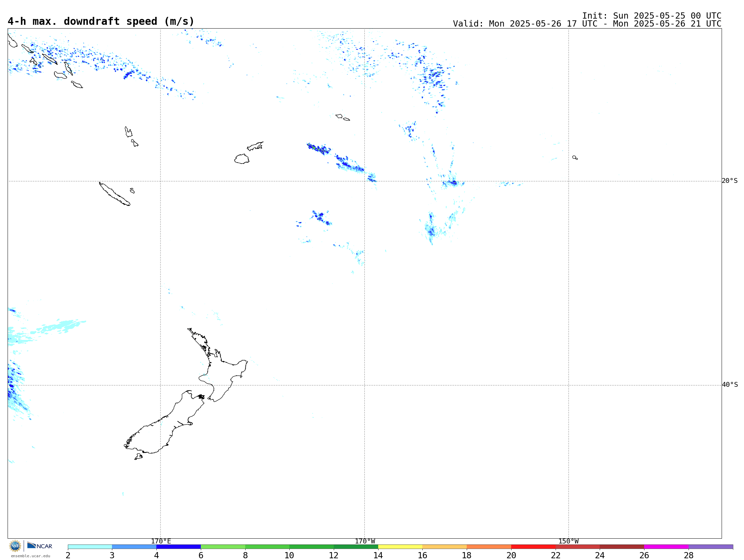Select the yellow 14–16 colorbar swatch
The image size is (744, 560).
tap(400, 547)
